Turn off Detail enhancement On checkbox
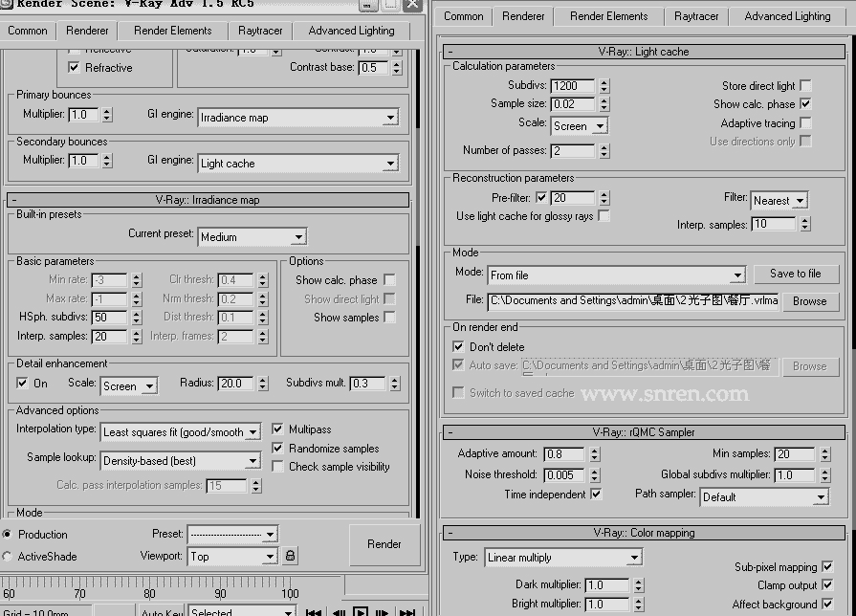Image resolution: width=856 pixels, height=616 pixels. (22, 383)
